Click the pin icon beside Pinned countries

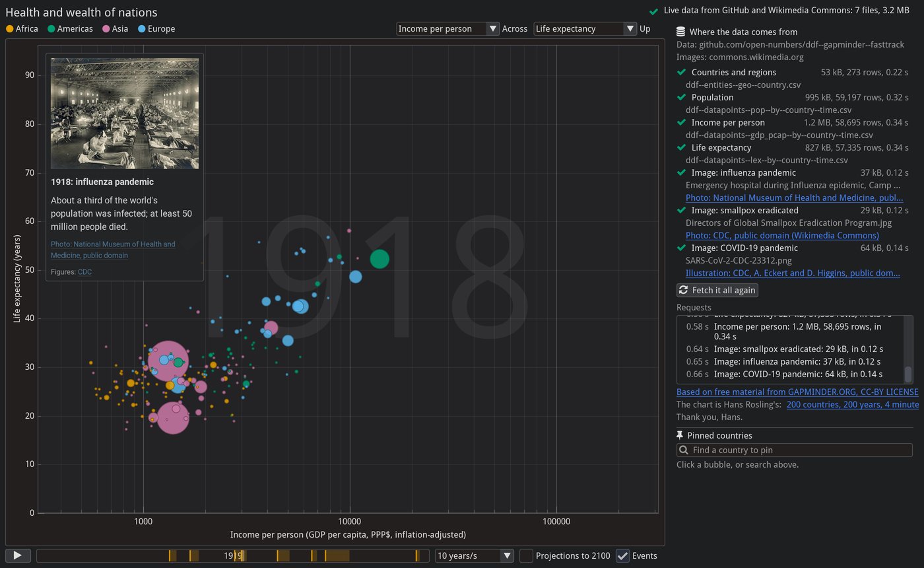click(x=680, y=435)
